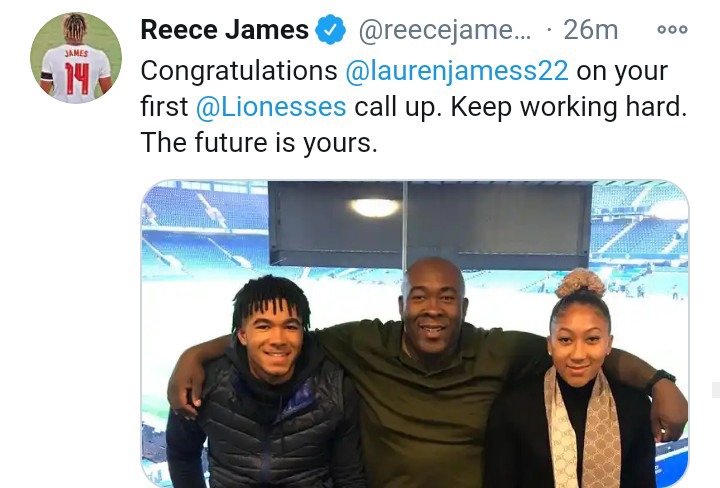720x488 pixels.
Task: Click the number 14 jersey in avatar
Action: pyautogui.click(x=76, y=73)
